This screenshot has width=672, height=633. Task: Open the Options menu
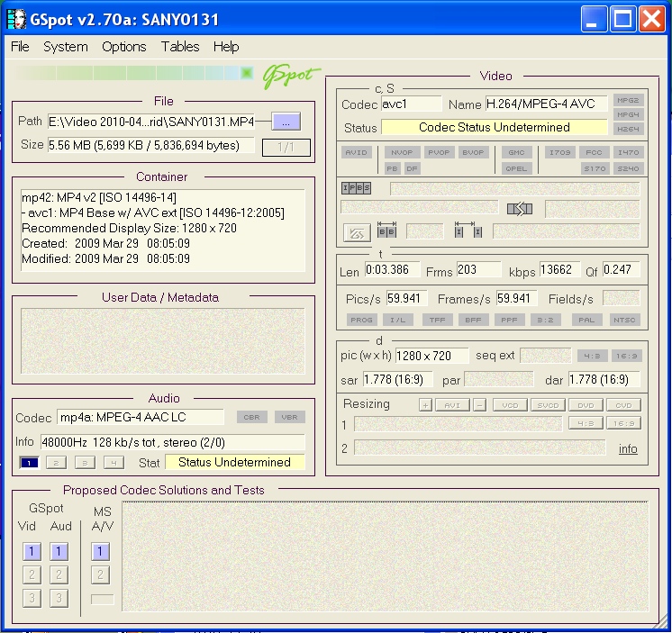[123, 46]
